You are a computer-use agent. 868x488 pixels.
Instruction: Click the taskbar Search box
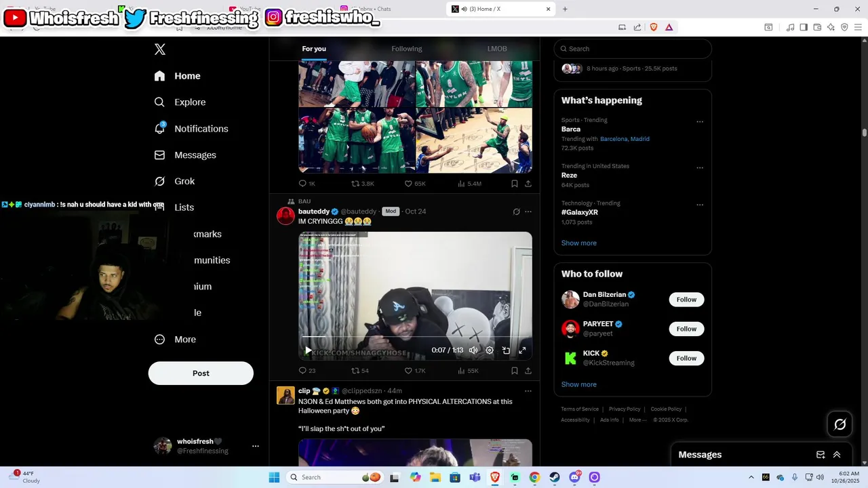click(x=336, y=477)
